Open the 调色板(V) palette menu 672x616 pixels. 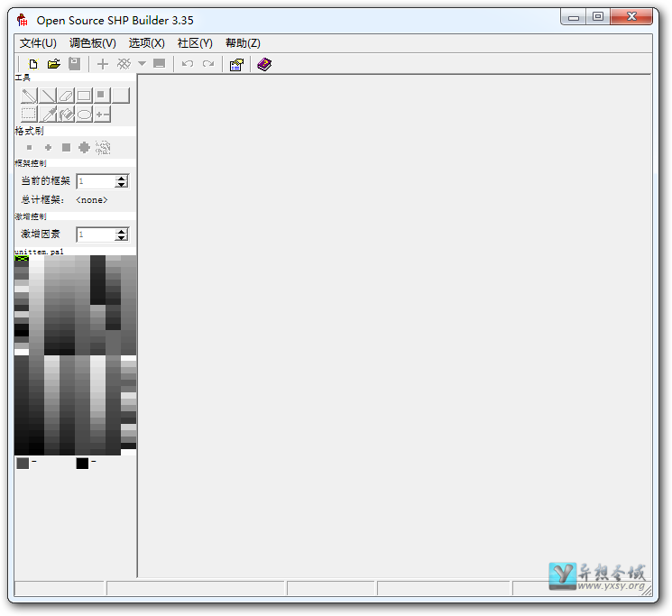(x=93, y=43)
